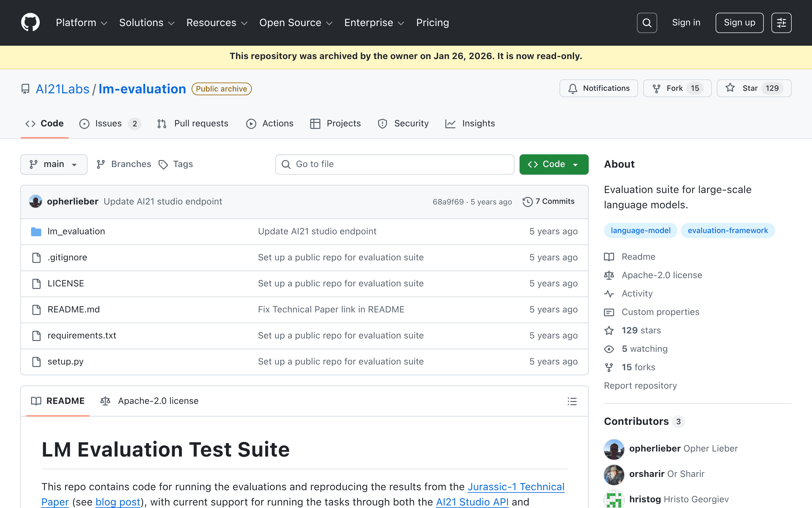
Task: Expand the Open Source menu
Action: pos(296,23)
